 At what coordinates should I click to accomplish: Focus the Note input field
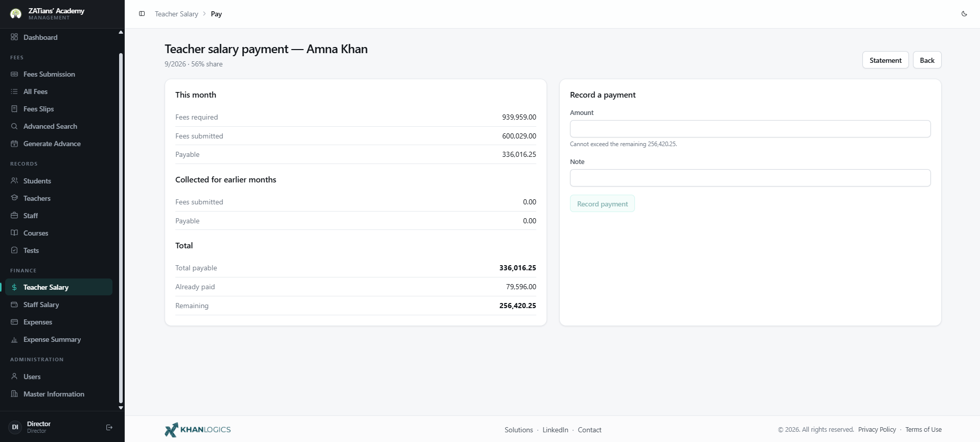click(x=750, y=178)
